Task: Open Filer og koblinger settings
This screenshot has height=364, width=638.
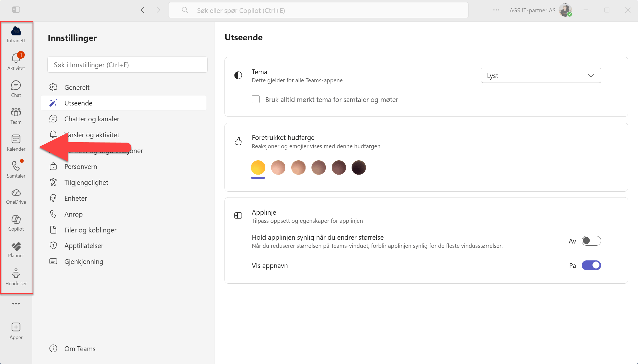Action: pos(124,230)
